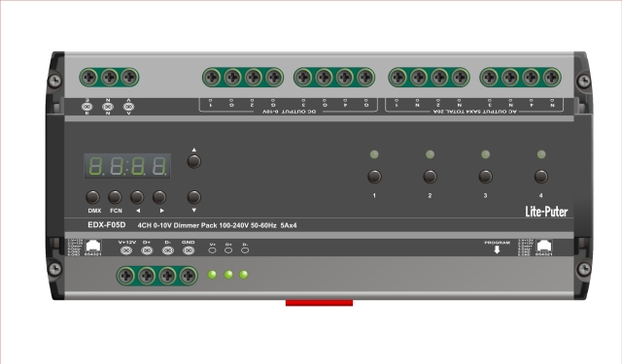
Task: Click the down arrow decrement button
Action: point(194,197)
